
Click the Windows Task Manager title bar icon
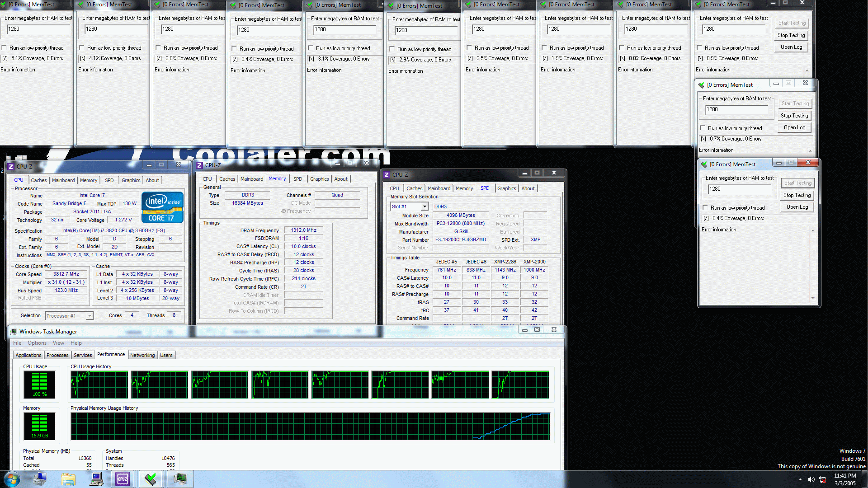(x=14, y=332)
